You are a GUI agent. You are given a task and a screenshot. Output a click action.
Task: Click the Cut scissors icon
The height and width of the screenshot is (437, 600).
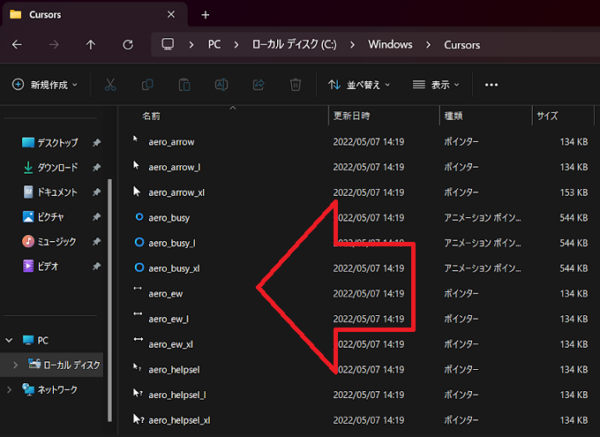pyautogui.click(x=110, y=85)
